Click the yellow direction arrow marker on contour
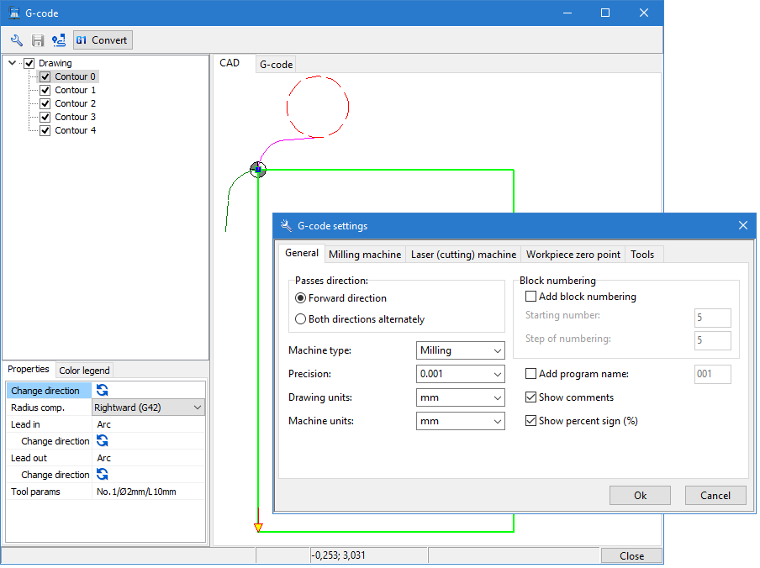The image size is (760, 568). [258, 527]
